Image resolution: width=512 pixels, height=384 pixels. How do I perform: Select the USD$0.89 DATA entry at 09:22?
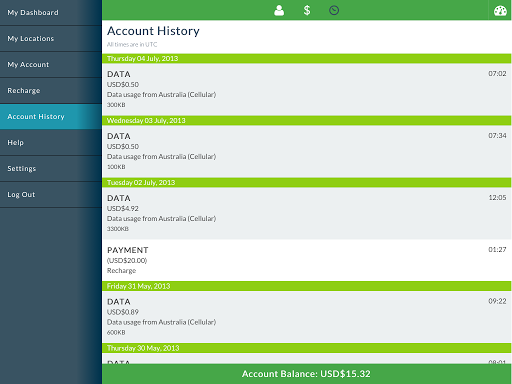pyautogui.click(x=307, y=317)
